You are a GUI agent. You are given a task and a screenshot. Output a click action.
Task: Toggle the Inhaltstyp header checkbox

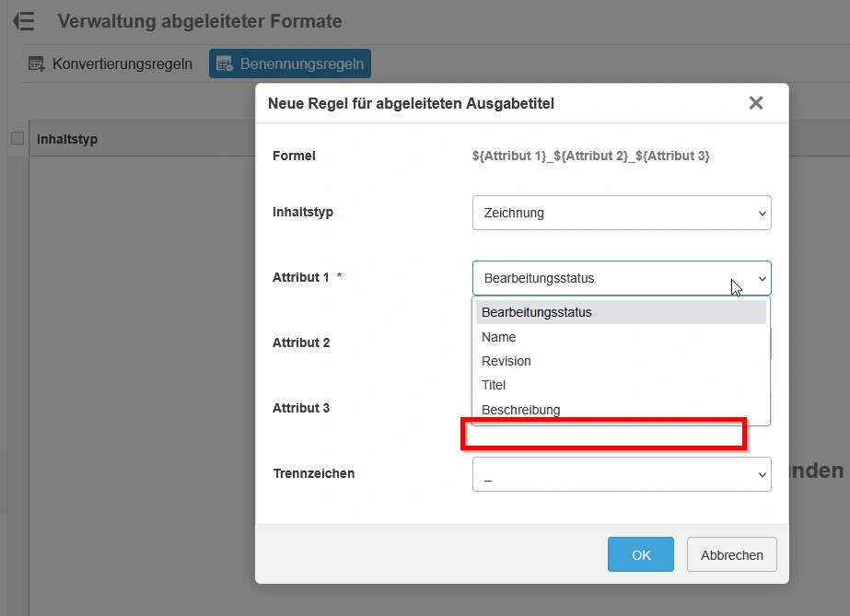click(x=17, y=138)
